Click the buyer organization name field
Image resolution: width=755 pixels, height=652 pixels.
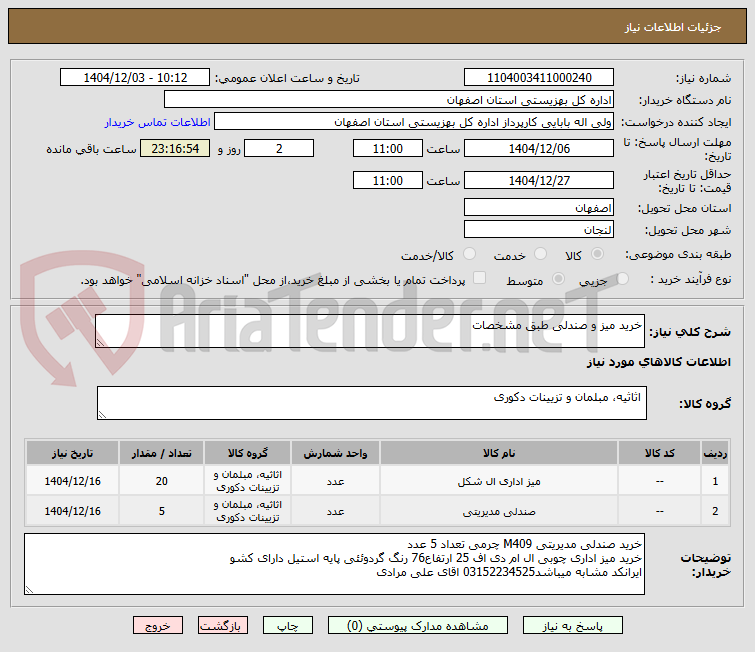point(389,100)
